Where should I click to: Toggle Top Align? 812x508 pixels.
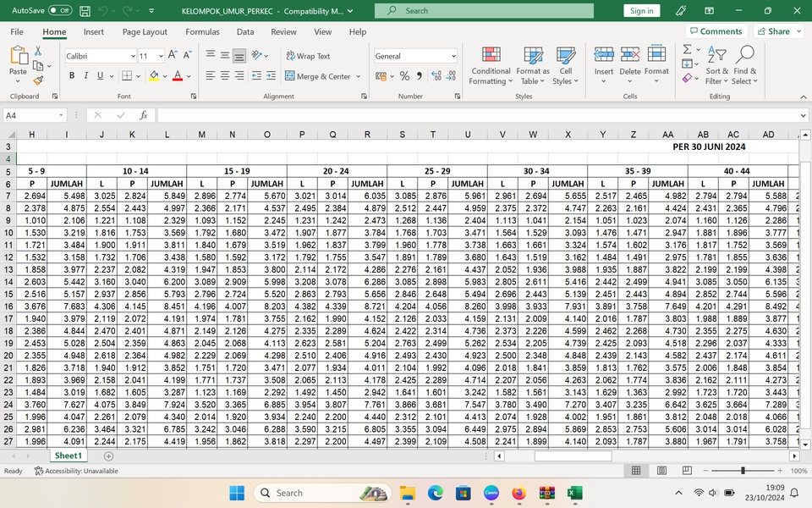click(211, 55)
